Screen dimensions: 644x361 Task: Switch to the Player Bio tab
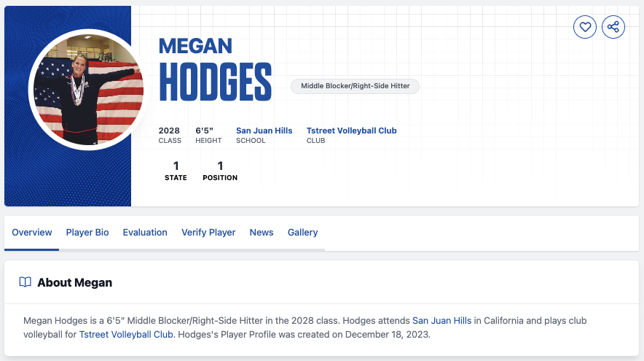[x=87, y=233]
